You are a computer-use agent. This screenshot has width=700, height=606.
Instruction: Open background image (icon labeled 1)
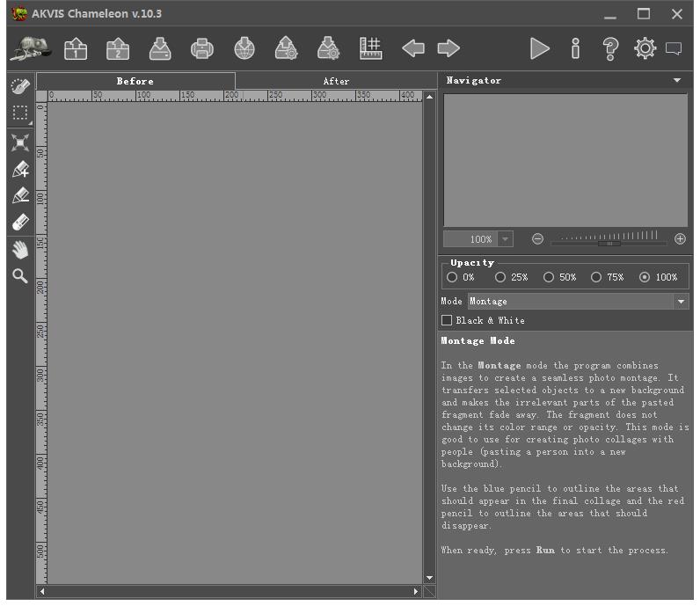[x=76, y=48]
